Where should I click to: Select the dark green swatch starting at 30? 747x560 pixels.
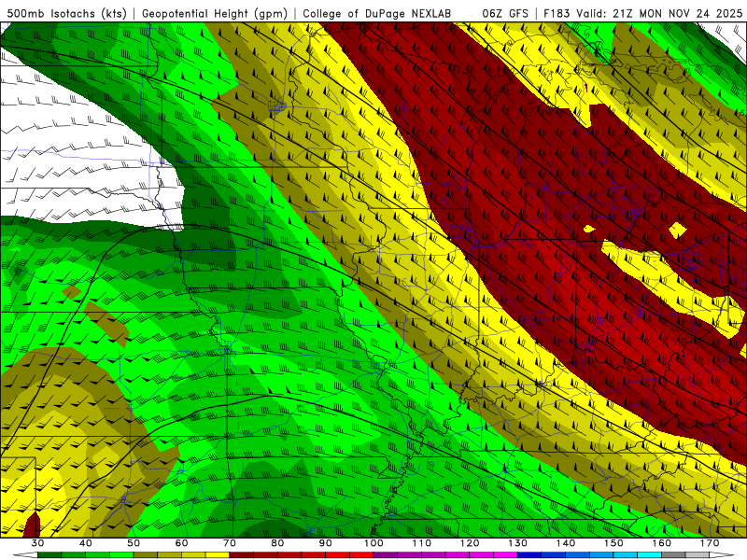[49, 555]
